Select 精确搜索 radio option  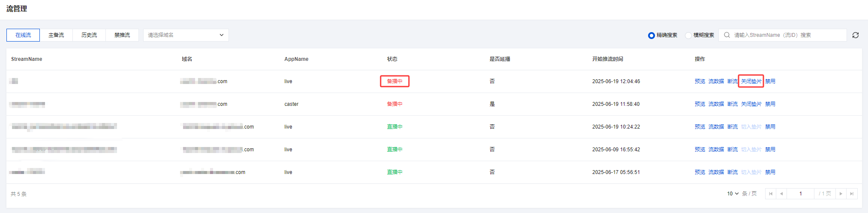pyautogui.click(x=652, y=36)
